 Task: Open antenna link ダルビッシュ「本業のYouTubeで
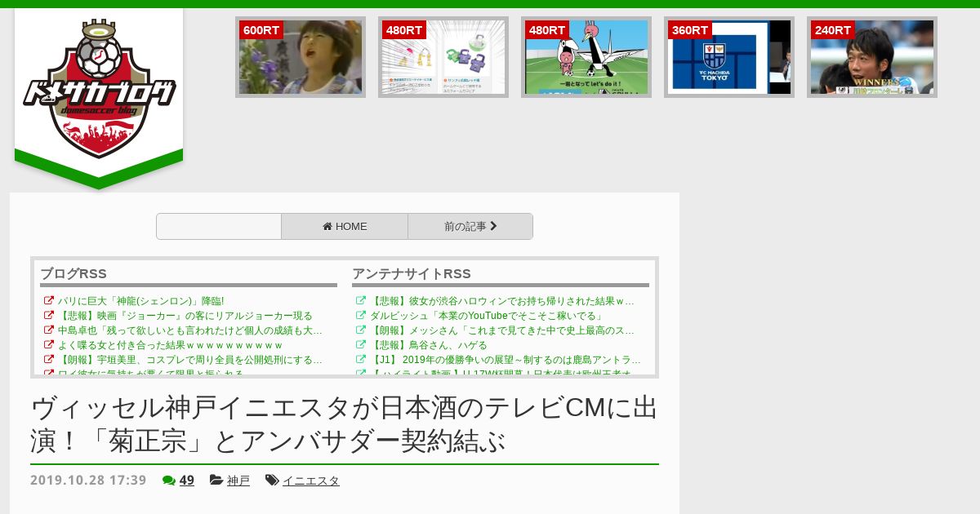(487, 316)
